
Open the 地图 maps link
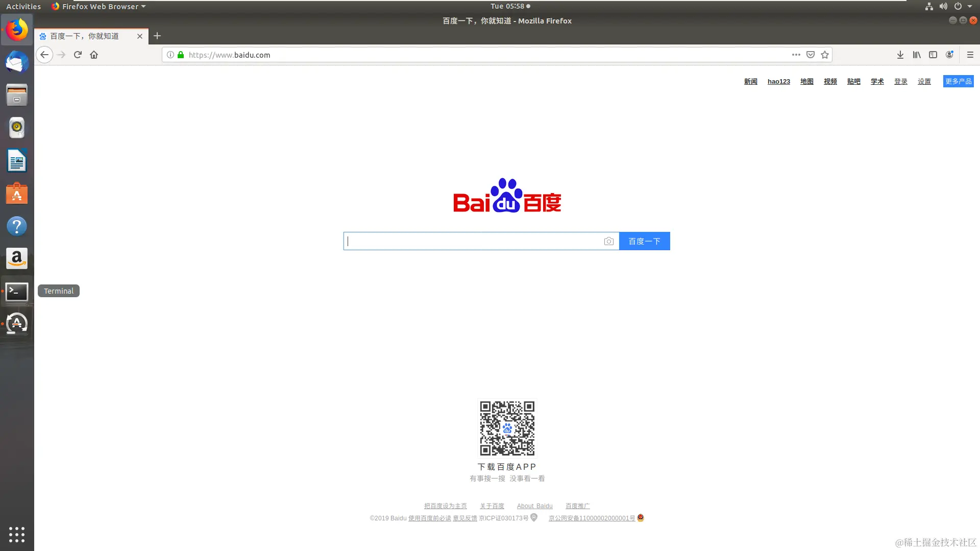(x=807, y=82)
